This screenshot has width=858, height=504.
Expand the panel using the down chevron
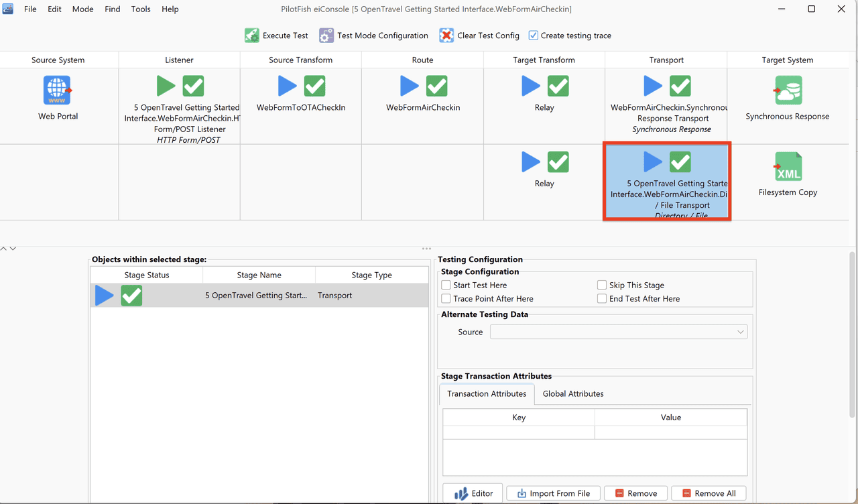pos(13,249)
